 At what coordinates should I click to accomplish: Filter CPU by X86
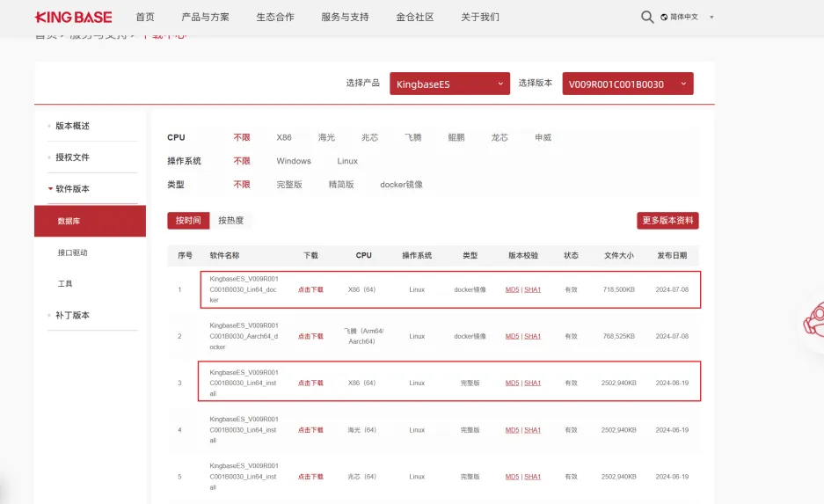[x=284, y=137]
